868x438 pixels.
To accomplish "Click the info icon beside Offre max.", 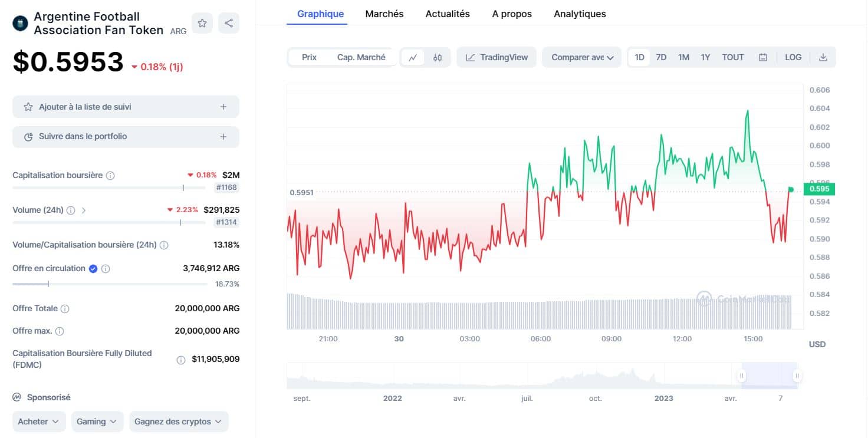I will 60,331.
